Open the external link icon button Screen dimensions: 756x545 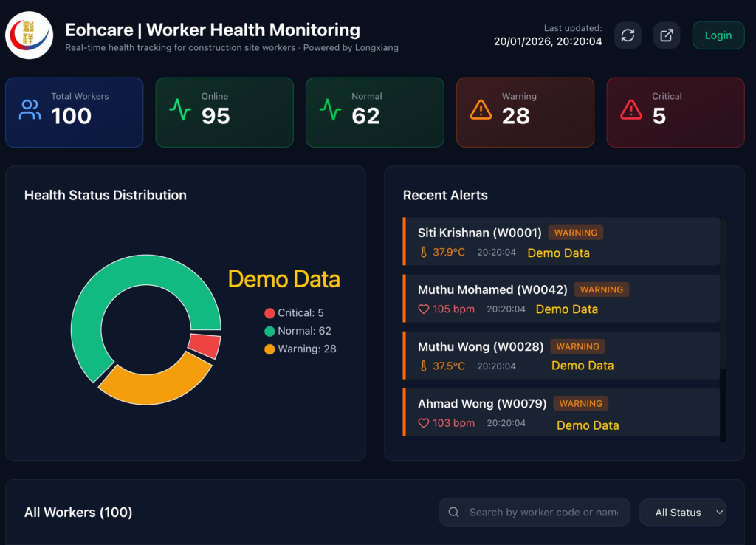pyautogui.click(x=667, y=35)
